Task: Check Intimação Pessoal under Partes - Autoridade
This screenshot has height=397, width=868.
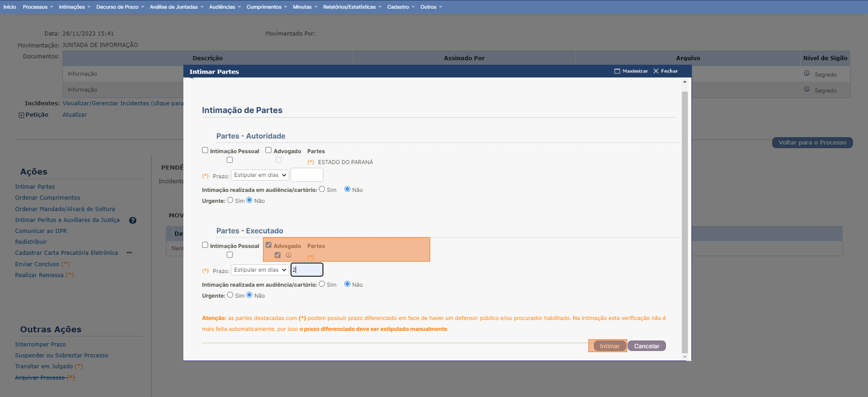Action: click(x=205, y=150)
